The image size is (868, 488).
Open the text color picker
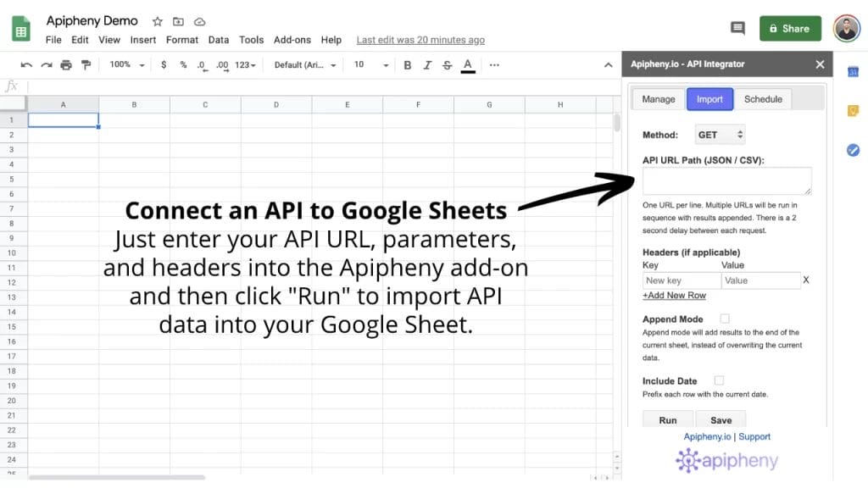pos(468,65)
